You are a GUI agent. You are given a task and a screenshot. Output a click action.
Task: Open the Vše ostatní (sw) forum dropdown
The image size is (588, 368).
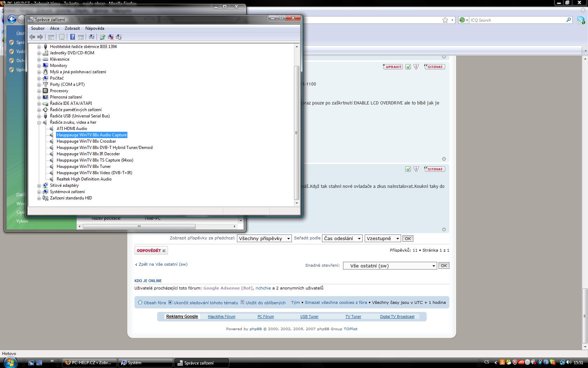[390, 266]
